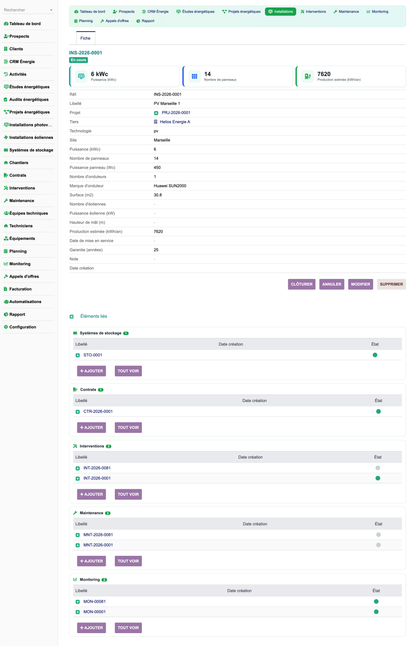Open project link PRJ-2026-0001
Screen dimensions: 416x651
[176, 113]
